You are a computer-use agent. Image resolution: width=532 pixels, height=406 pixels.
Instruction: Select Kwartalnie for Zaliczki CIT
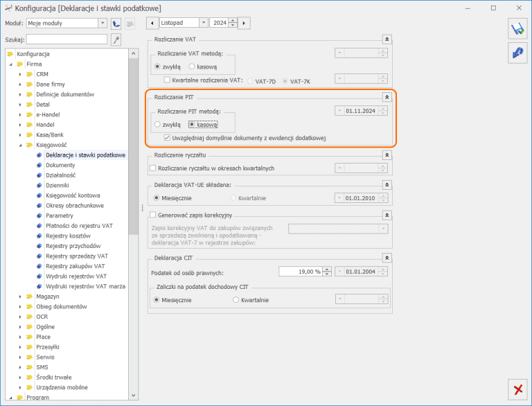coord(236,300)
